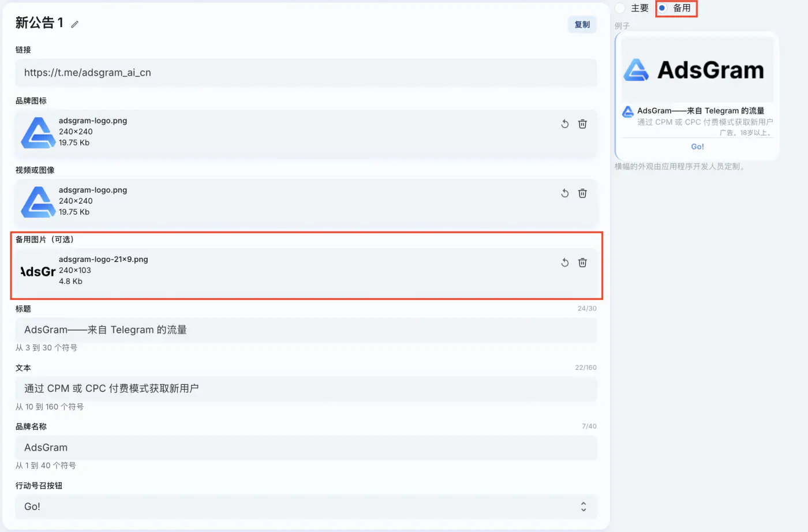Click the 文本 input field
The width and height of the screenshot is (808, 532).
coord(306,389)
